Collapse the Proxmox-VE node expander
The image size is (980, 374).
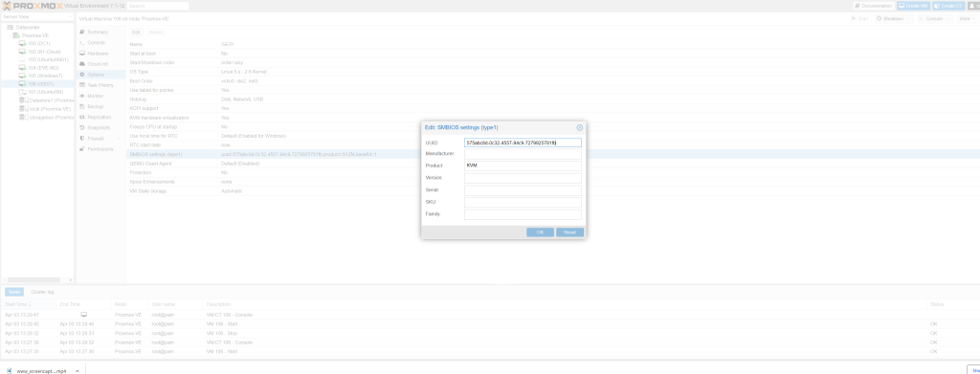pos(10,35)
